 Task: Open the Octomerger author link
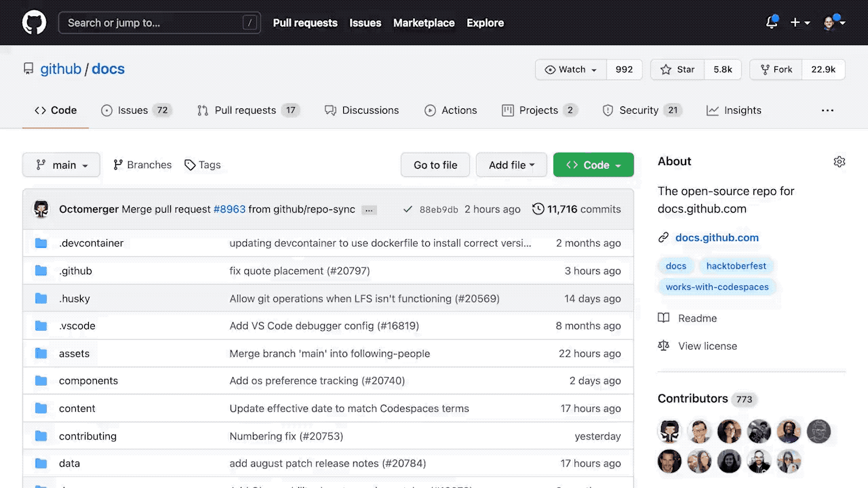(89, 209)
